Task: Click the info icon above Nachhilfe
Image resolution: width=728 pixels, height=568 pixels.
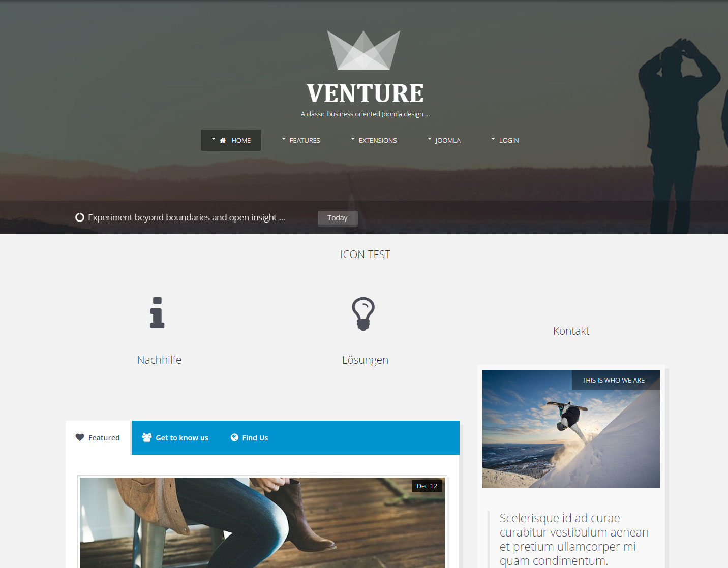Action: pyautogui.click(x=157, y=312)
